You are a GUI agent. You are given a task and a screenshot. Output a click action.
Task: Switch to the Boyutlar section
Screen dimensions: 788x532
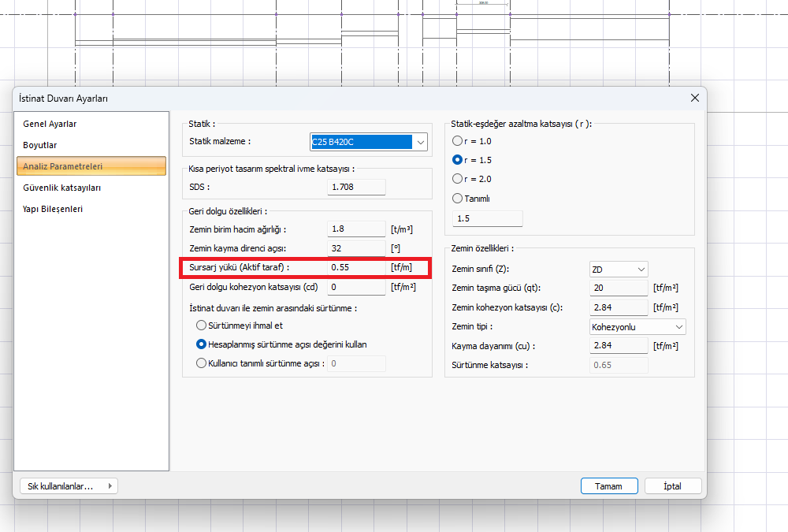point(40,145)
